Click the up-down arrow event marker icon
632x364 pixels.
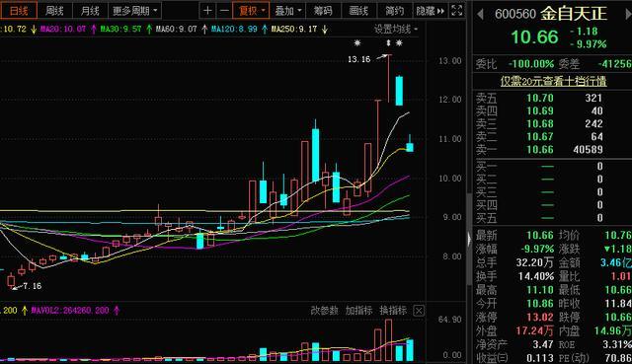tap(388, 42)
